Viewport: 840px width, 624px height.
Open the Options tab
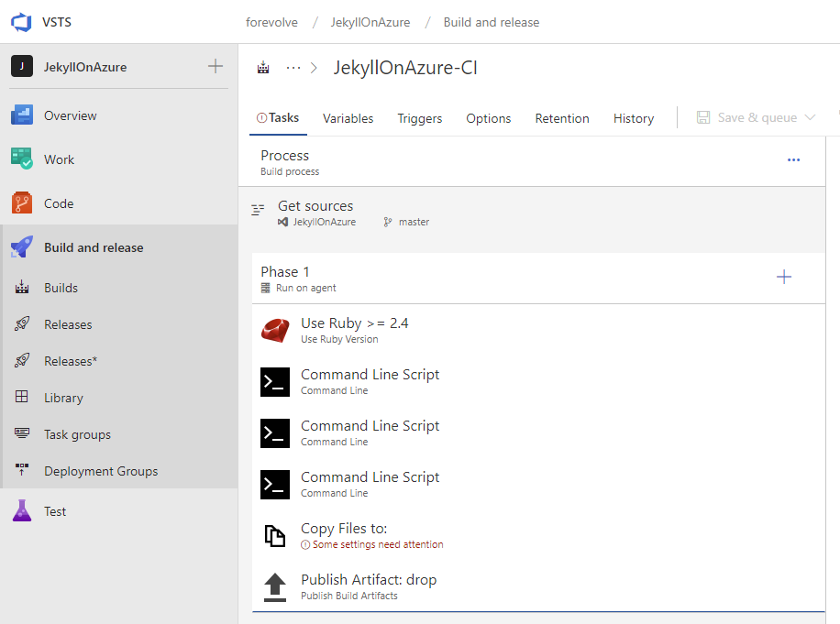pos(489,119)
